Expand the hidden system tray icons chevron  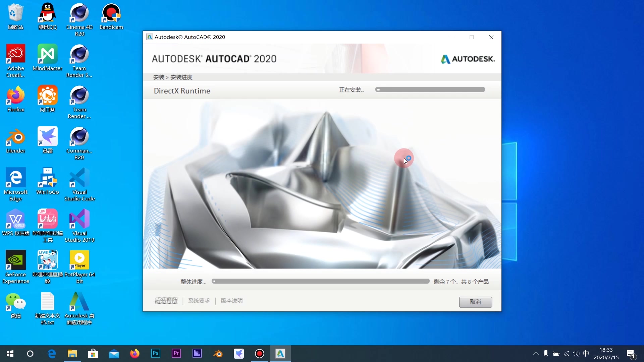pyautogui.click(x=536, y=354)
